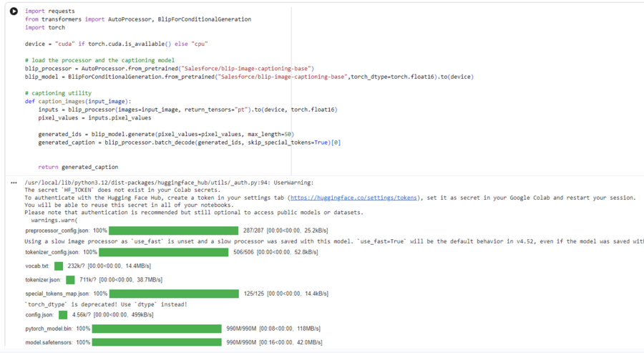The height and width of the screenshot is (353, 644).
Task: Open the output actions three-dot menu
Action: coord(14,183)
